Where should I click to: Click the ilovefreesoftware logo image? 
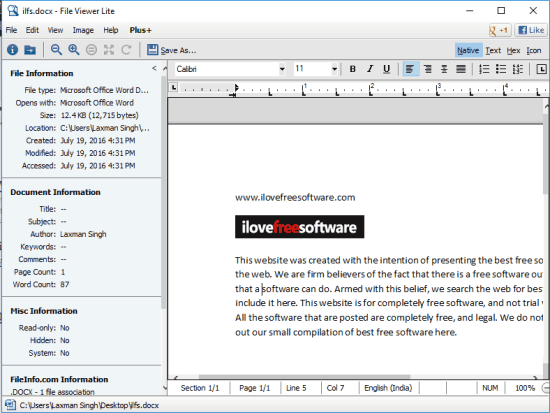point(299,227)
